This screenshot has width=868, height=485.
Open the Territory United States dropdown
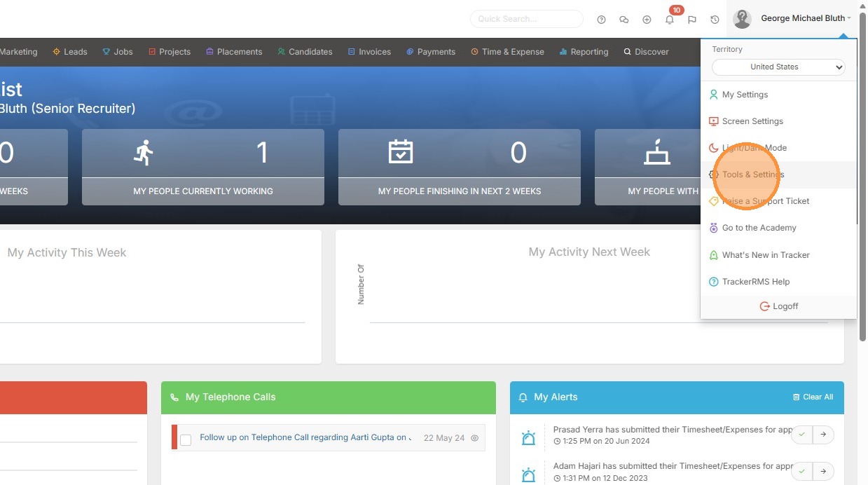[x=778, y=67]
